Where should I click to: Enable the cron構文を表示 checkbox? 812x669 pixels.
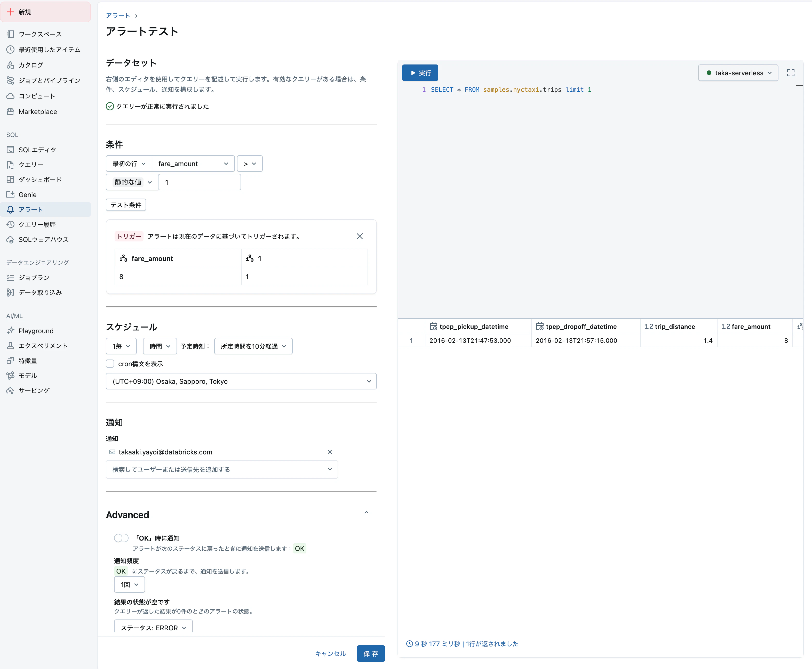[110, 364]
